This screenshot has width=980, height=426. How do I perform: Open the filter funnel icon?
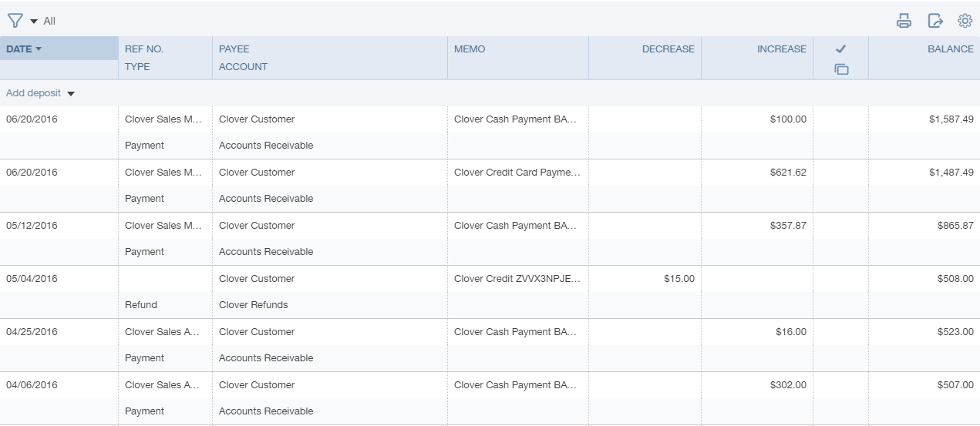(x=15, y=21)
